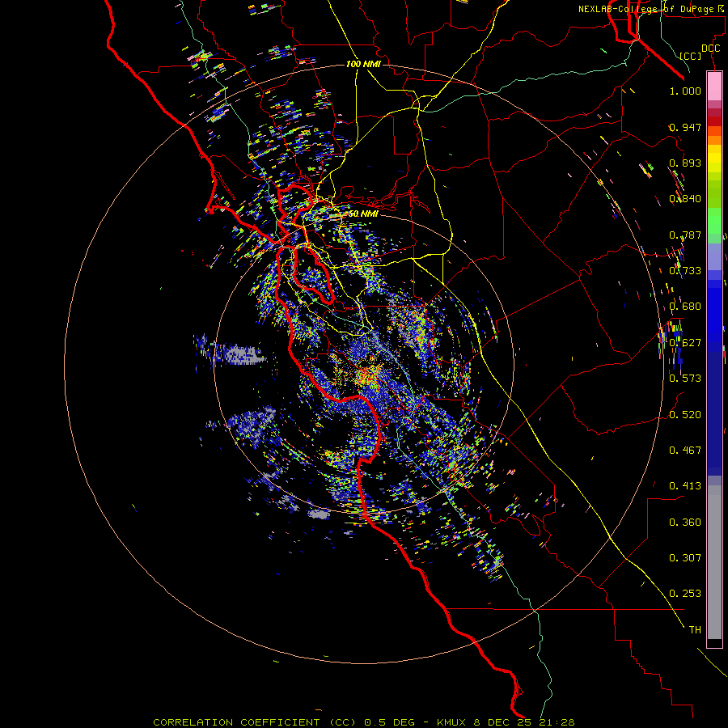Click the 100 NMI range ring label
728x728 pixels.
coord(363,64)
